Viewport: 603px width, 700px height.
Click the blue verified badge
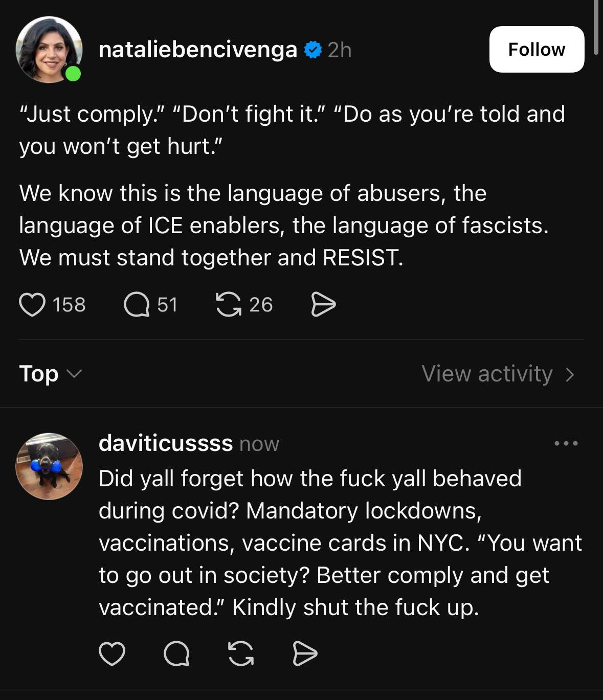click(x=312, y=50)
